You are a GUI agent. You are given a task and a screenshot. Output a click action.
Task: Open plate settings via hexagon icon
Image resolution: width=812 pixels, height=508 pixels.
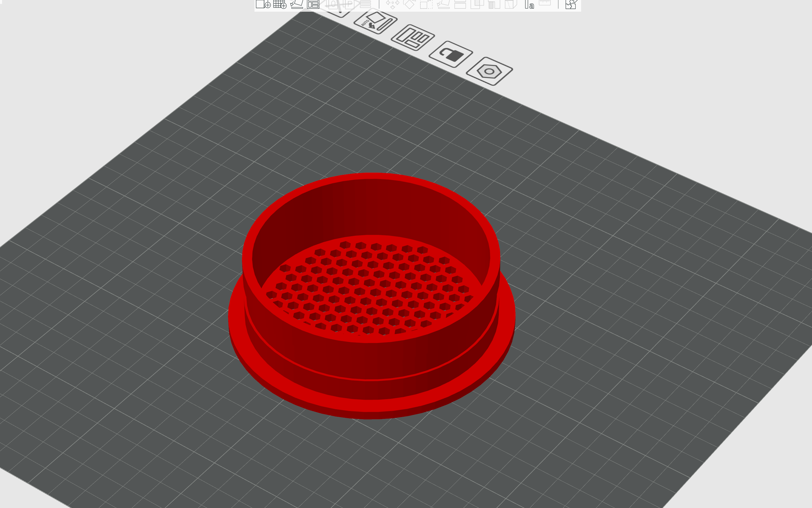[489, 71]
